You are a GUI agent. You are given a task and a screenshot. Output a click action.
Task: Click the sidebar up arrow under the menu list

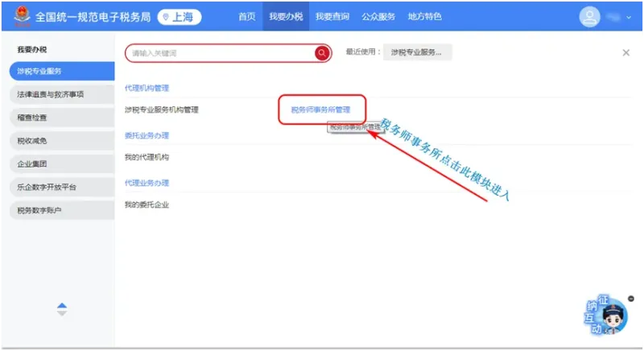(x=62, y=305)
